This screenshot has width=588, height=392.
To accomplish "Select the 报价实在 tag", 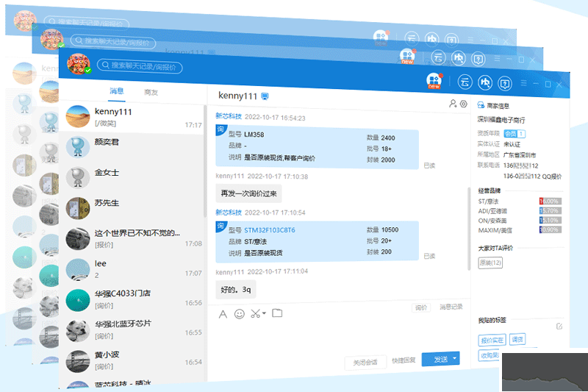I will click(492, 341).
